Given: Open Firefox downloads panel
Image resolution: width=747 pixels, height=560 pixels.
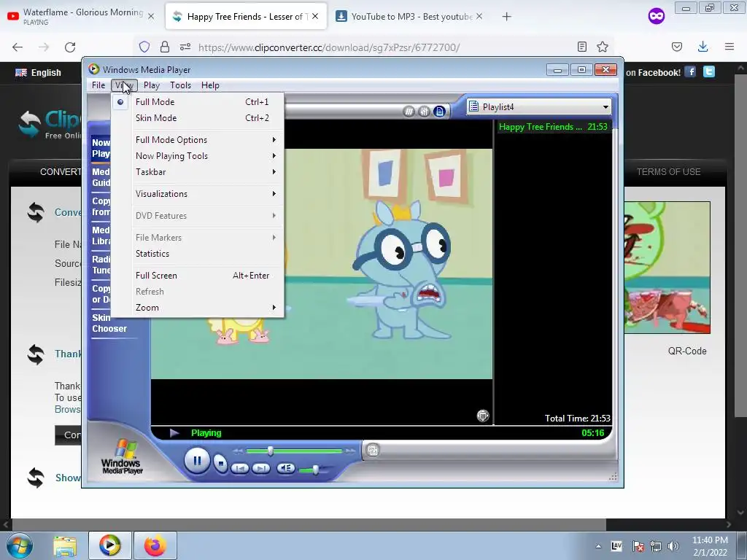Looking at the screenshot, I should click(x=703, y=47).
